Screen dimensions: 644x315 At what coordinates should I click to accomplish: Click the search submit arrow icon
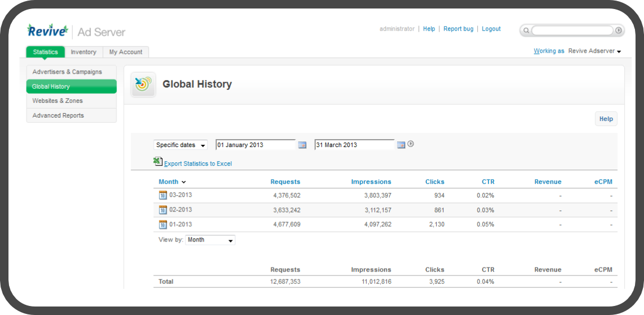click(619, 31)
